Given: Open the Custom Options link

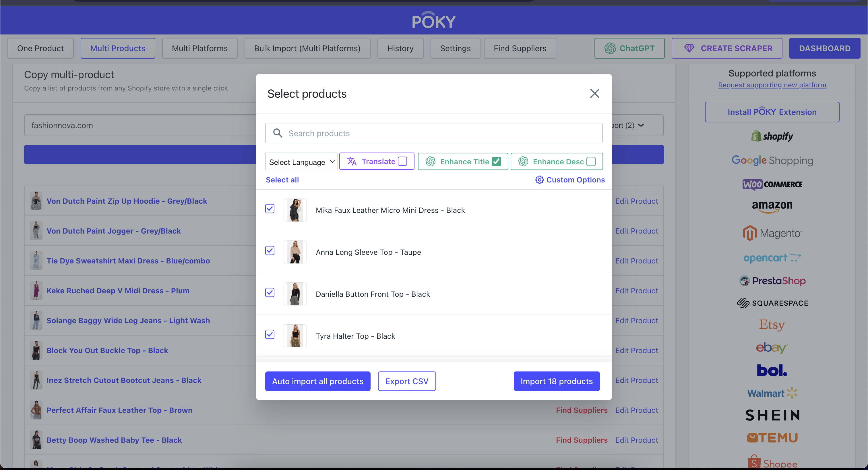Looking at the screenshot, I should pos(570,180).
